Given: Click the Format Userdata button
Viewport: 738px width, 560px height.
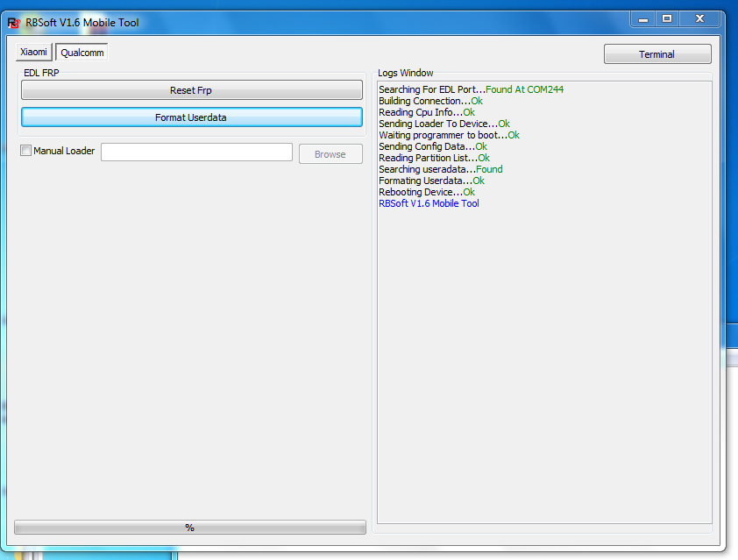Looking at the screenshot, I should point(192,117).
